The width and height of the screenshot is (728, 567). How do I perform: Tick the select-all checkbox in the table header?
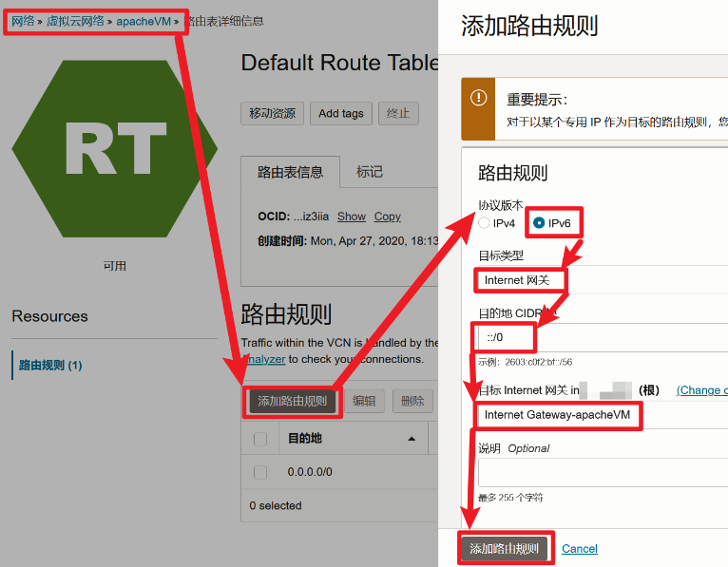(260, 439)
